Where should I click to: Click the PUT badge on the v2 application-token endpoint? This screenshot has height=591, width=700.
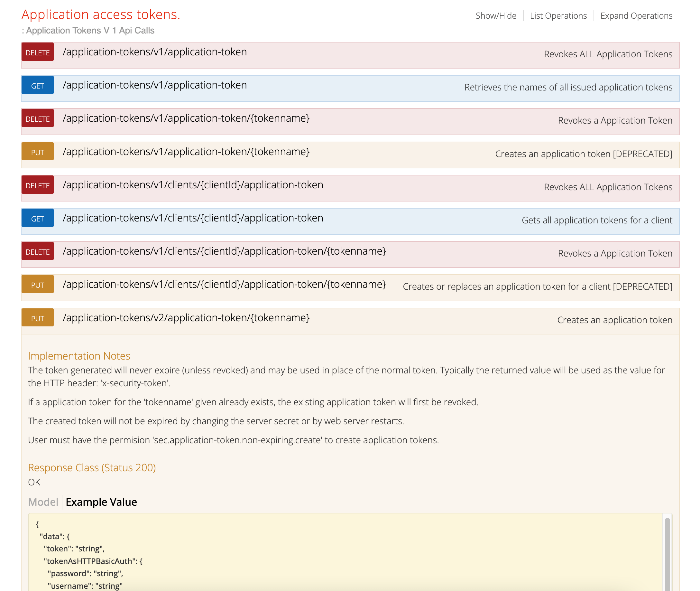pyautogui.click(x=38, y=318)
